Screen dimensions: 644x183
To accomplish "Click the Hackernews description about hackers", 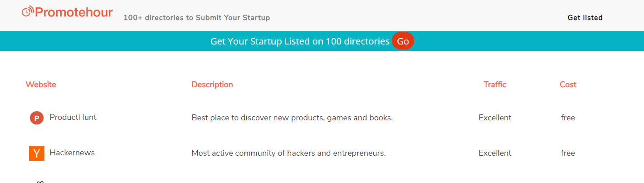I will (288, 153).
